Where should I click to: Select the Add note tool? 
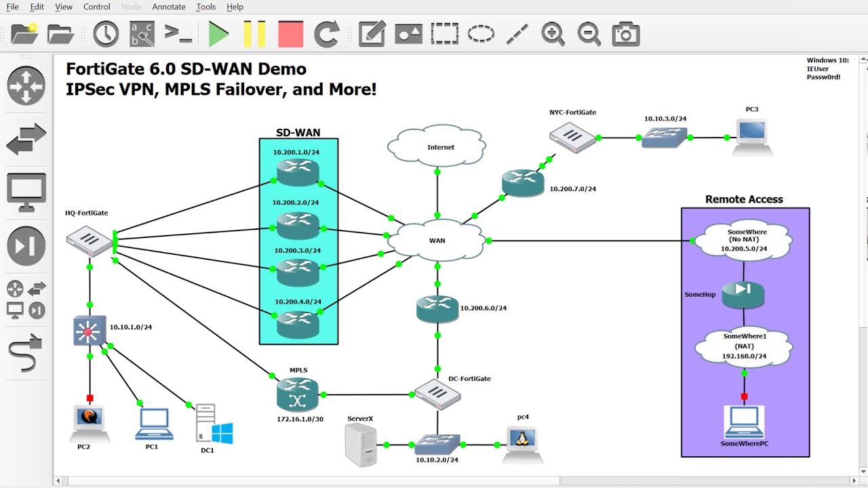point(372,34)
